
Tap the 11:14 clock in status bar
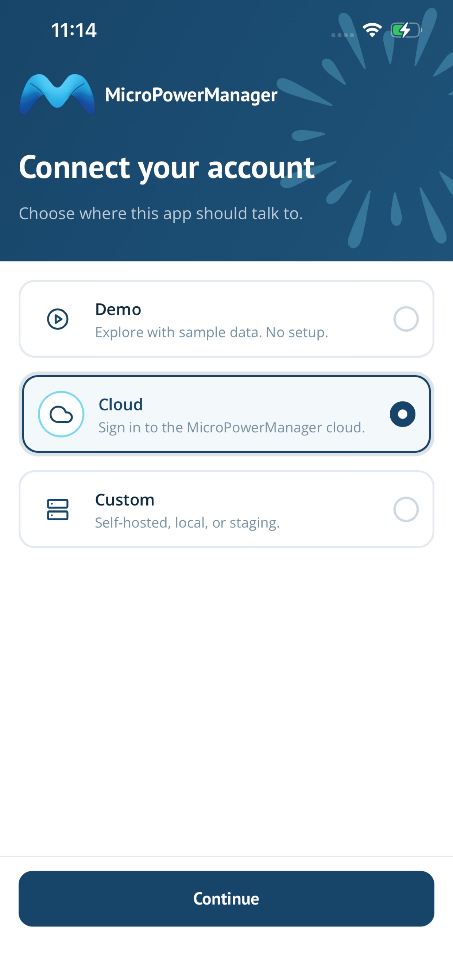tap(74, 30)
